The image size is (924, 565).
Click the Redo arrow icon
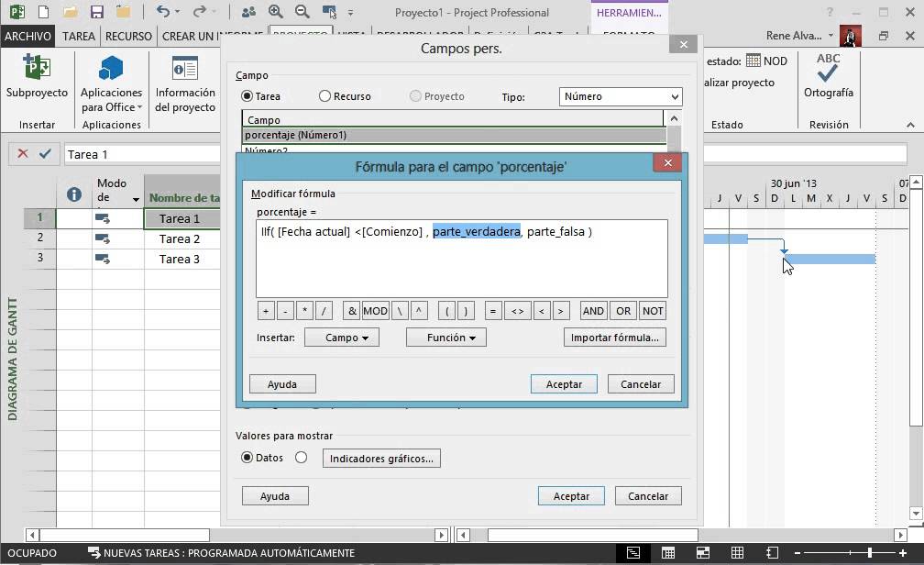(200, 11)
